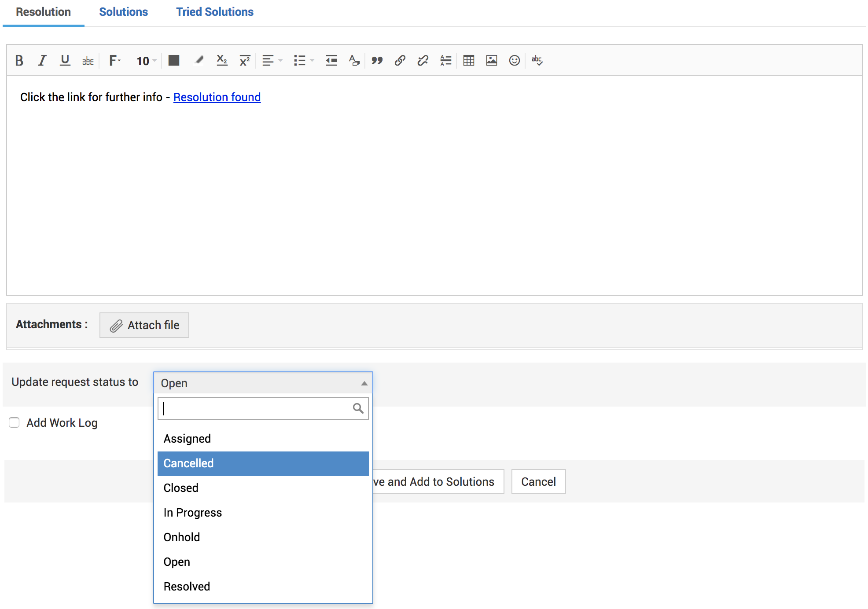868x609 pixels.
Task: Select In Progress status option
Action: click(263, 513)
